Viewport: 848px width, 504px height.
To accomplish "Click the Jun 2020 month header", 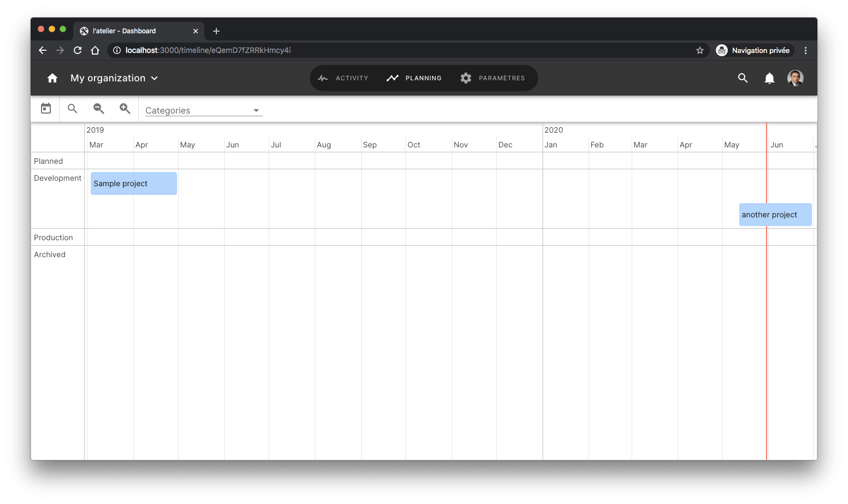I will tap(776, 145).
